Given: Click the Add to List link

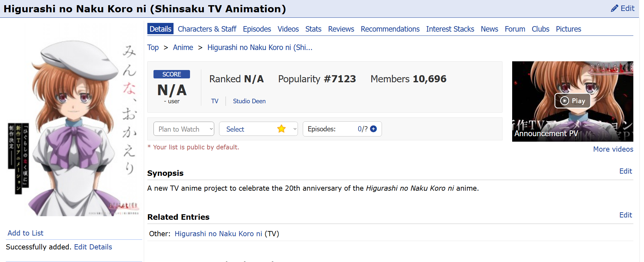Looking at the screenshot, I should click(x=26, y=233).
